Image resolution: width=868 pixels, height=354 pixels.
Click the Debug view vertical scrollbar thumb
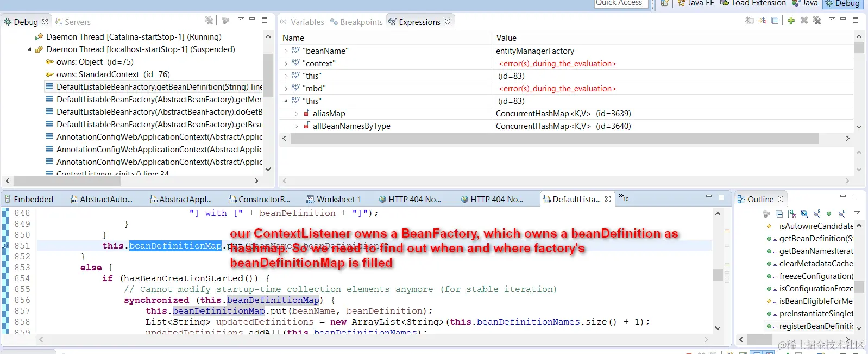[267, 74]
